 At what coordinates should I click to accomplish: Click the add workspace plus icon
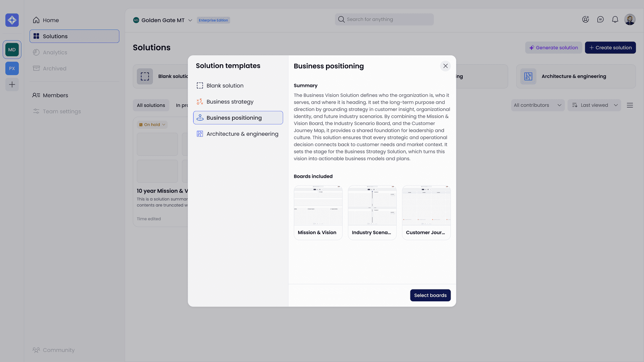click(12, 85)
